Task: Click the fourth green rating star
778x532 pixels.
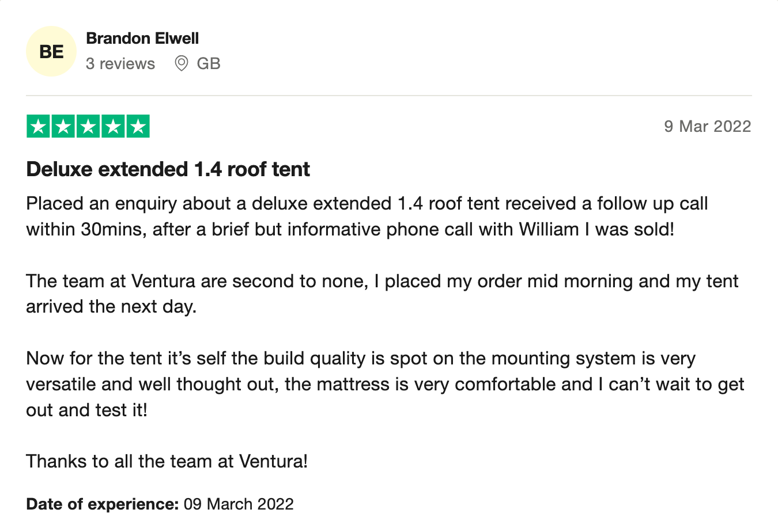Action: (113, 126)
